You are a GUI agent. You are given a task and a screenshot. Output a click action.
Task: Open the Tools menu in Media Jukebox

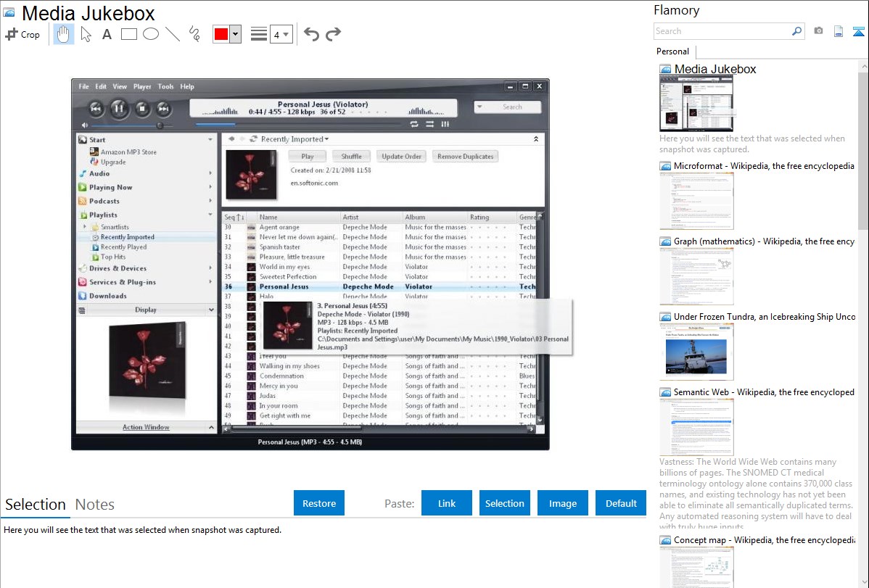[x=165, y=86]
